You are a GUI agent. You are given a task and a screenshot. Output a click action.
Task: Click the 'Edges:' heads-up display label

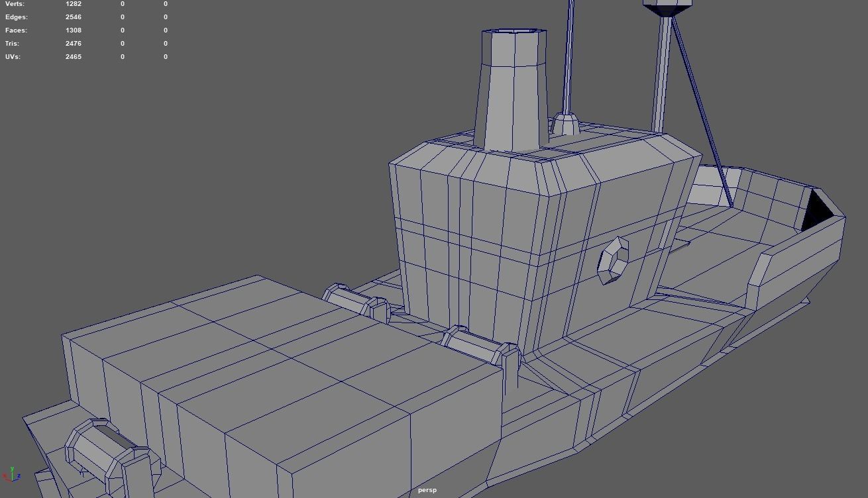(x=17, y=17)
